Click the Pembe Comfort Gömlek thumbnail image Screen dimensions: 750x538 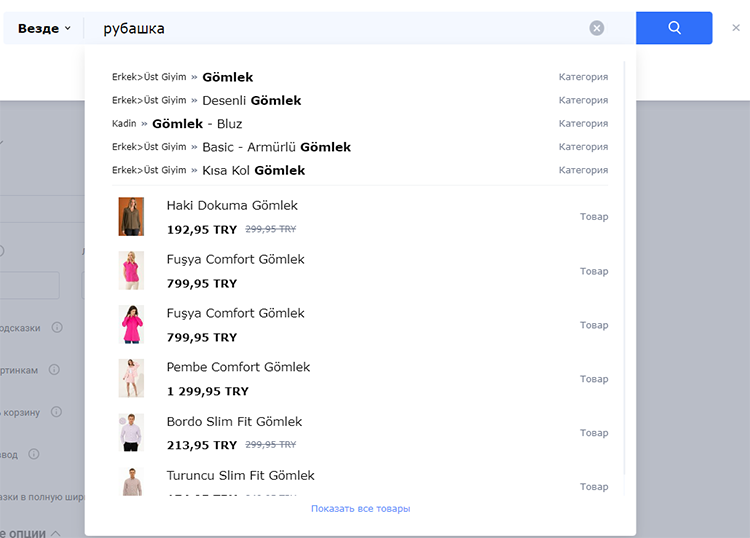[x=131, y=379]
